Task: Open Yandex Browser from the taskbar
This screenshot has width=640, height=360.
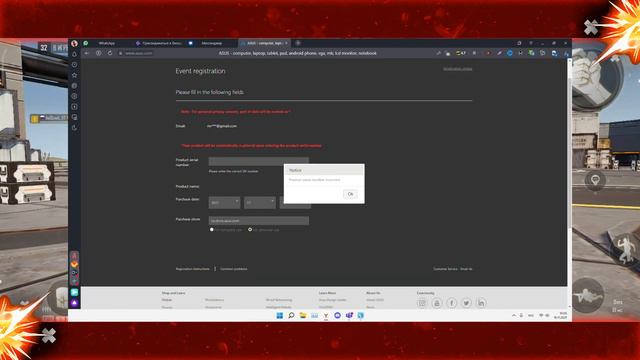Action: click(326, 316)
